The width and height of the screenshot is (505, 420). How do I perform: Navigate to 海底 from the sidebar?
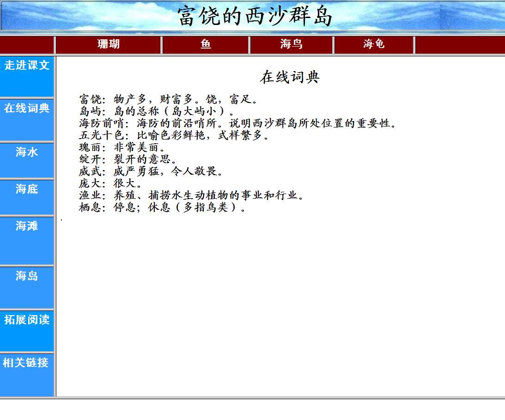pyautogui.click(x=27, y=189)
